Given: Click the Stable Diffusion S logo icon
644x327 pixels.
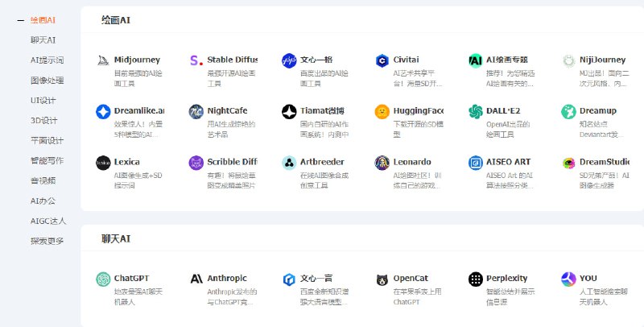Looking at the screenshot, I should (196, 60).
